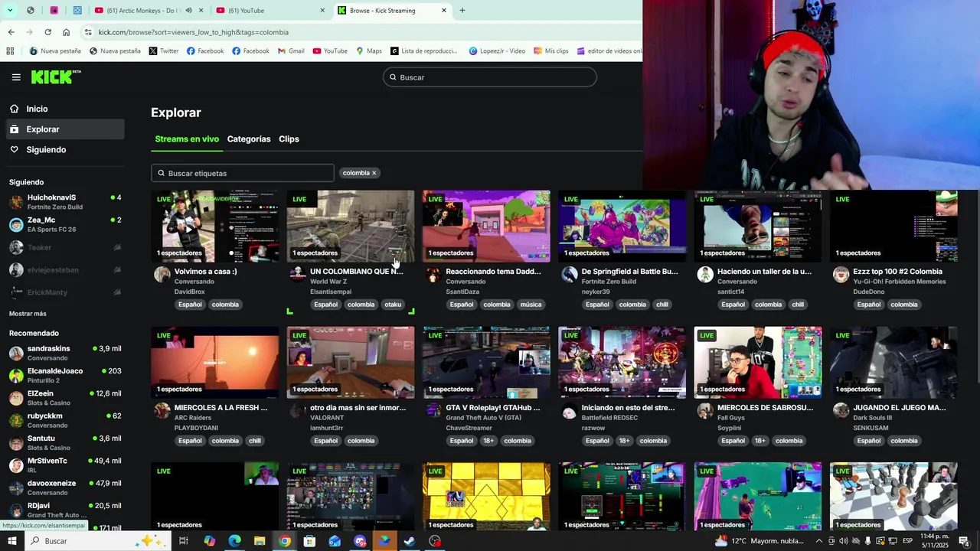
Task: Click the otaku tag on Elsantisempai stream
Action: (x=393, y=305)
